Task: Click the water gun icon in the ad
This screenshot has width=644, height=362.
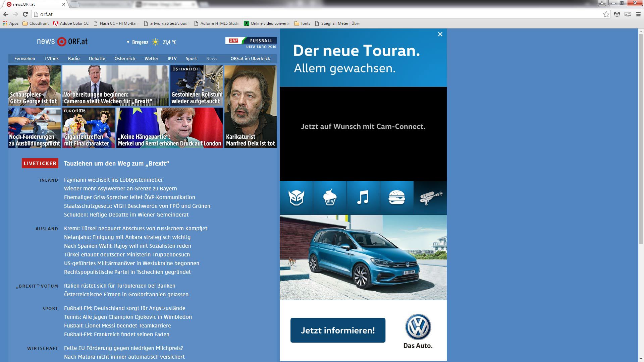Action: pyautogui.click(x=431, y=197)
